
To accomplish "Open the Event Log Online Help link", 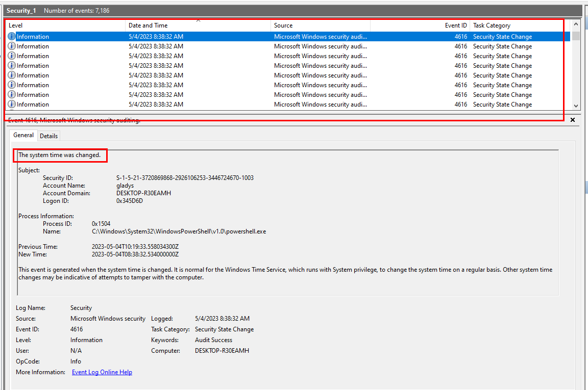I will pos(102,372).
